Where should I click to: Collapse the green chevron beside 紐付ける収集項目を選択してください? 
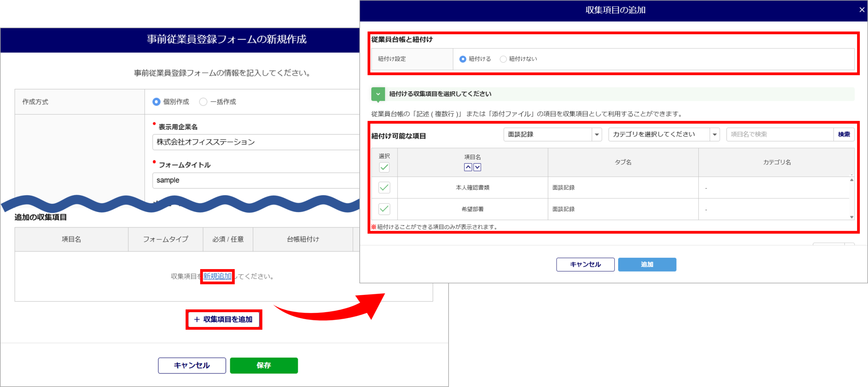(378, 94)
